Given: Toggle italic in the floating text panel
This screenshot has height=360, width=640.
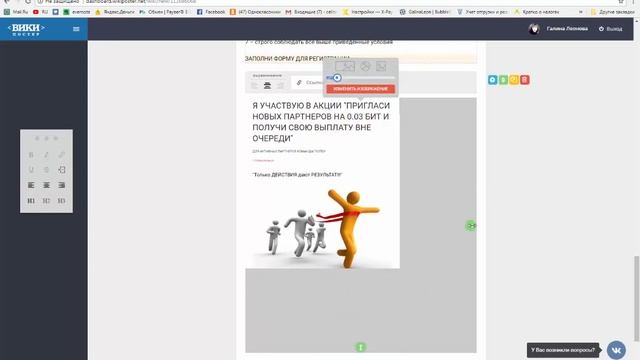Looking at the screenshot, I should click(x=46, y=155).
